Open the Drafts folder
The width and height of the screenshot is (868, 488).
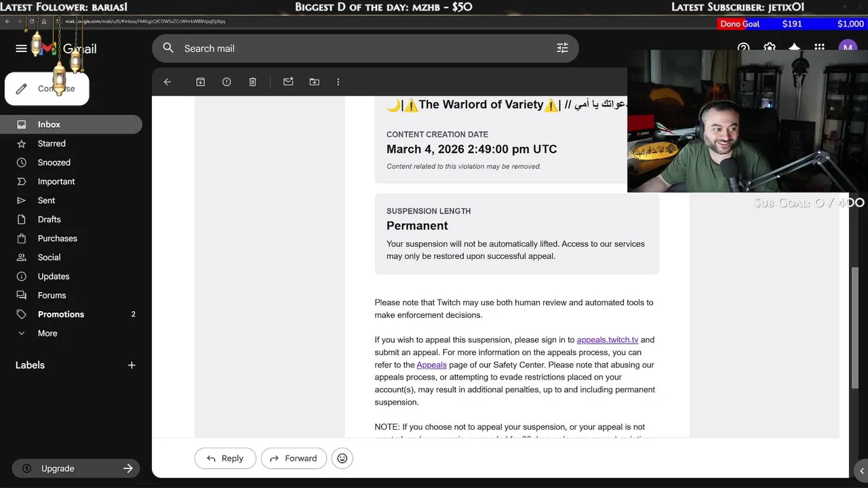coord(71,220)
